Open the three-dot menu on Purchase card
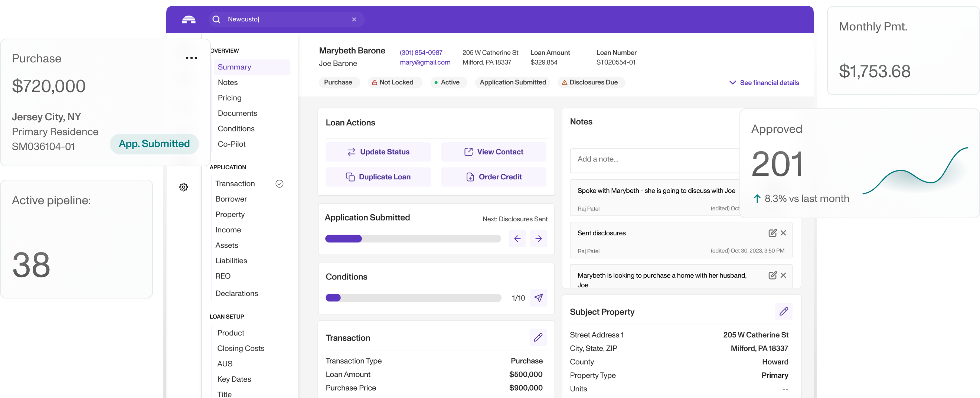980x398 pixels. tap(191, 58)
